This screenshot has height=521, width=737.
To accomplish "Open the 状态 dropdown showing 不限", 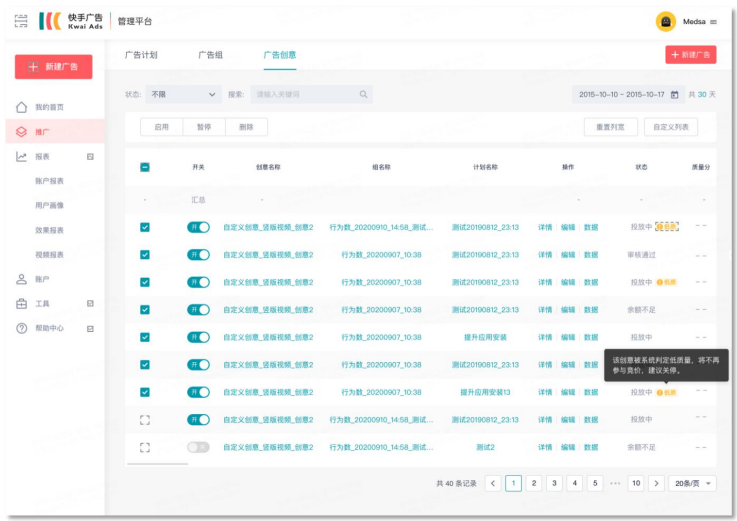I will [183, 95].
